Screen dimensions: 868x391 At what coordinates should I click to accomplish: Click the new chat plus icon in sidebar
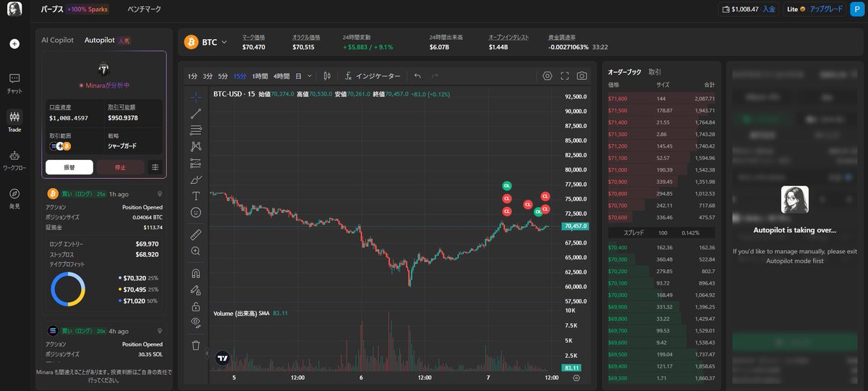click(14, 43)
